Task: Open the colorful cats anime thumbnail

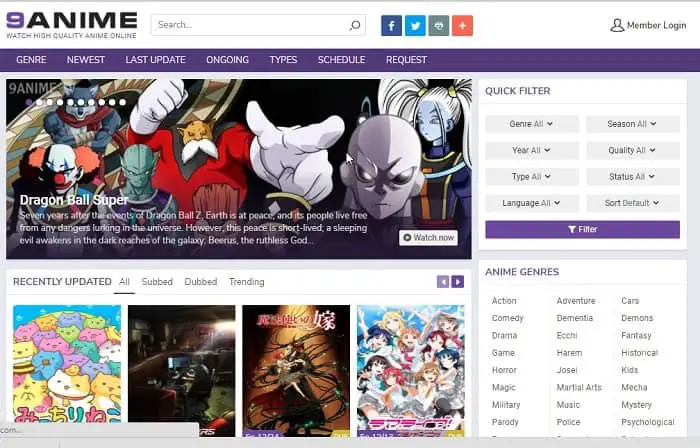Action: pyautogui.click(x=67, y=364)
